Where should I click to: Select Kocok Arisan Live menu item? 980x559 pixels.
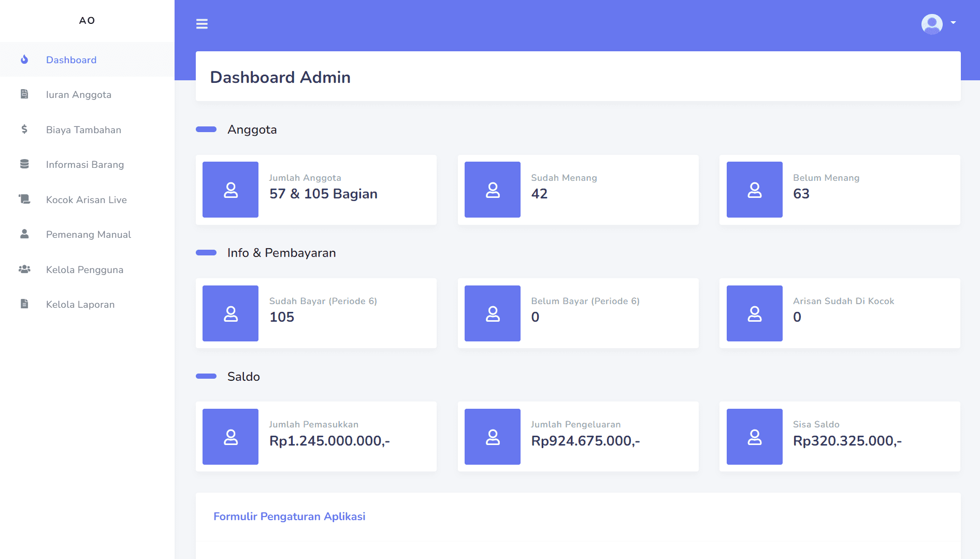[87, 200]
